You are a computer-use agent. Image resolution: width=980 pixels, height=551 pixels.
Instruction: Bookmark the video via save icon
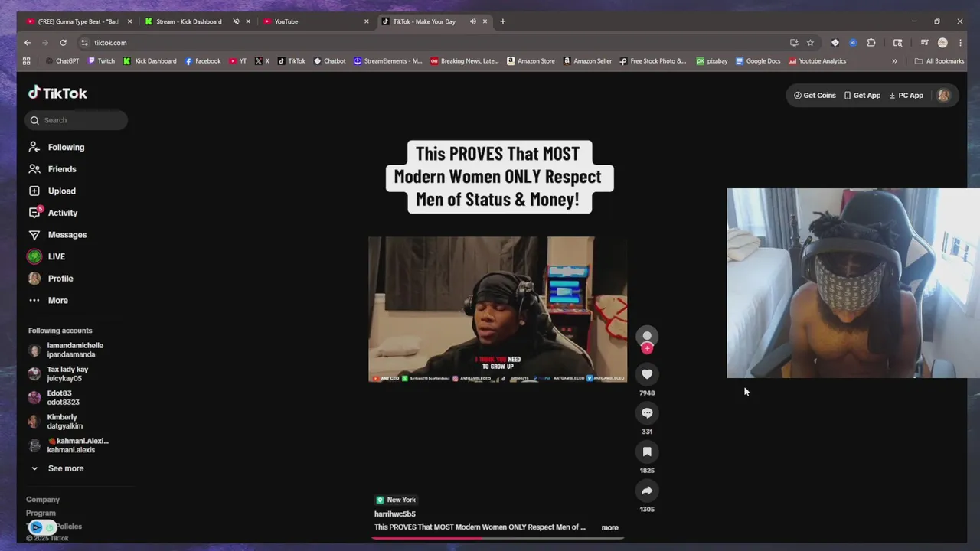647,452
